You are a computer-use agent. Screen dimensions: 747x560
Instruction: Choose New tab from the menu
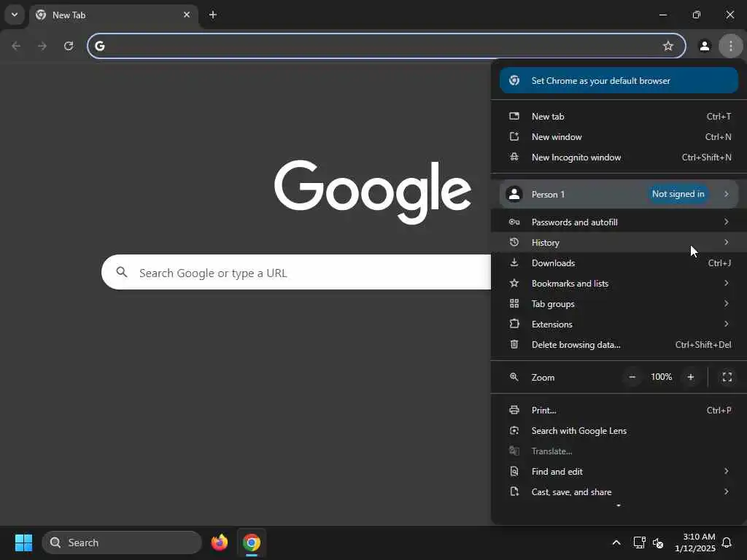[x=619, y=116]
